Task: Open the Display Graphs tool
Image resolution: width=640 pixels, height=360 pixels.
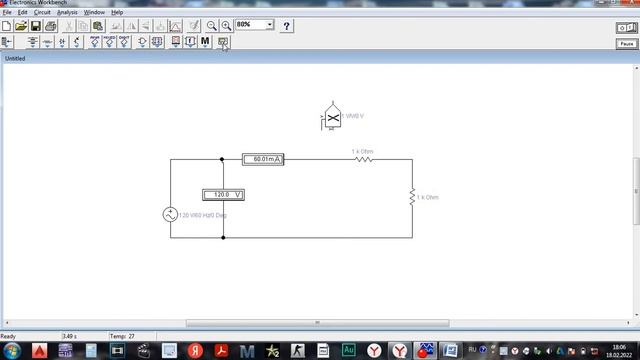Action: 176,26
